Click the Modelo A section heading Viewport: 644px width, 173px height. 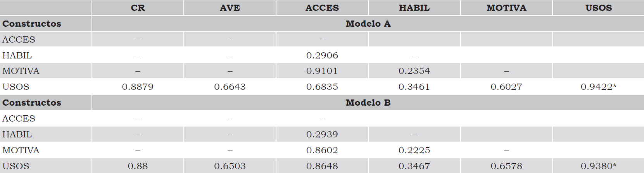click(x=368, y=24)
